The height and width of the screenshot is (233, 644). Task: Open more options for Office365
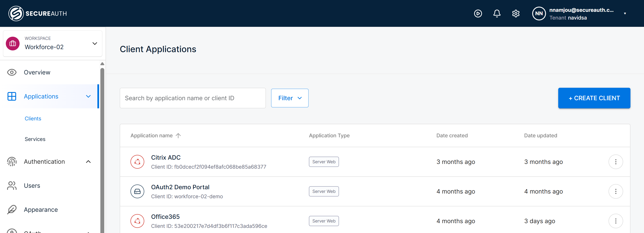(615, 221)
